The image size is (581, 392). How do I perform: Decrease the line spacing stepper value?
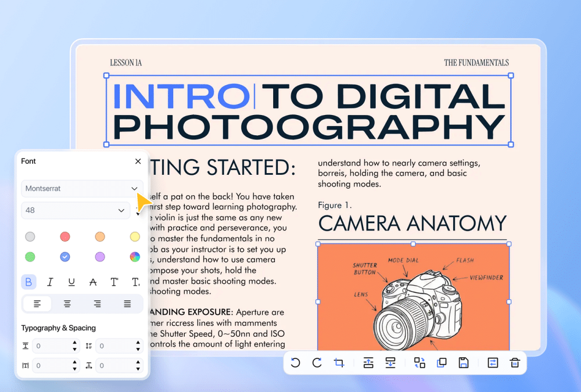tap(138, 350)
